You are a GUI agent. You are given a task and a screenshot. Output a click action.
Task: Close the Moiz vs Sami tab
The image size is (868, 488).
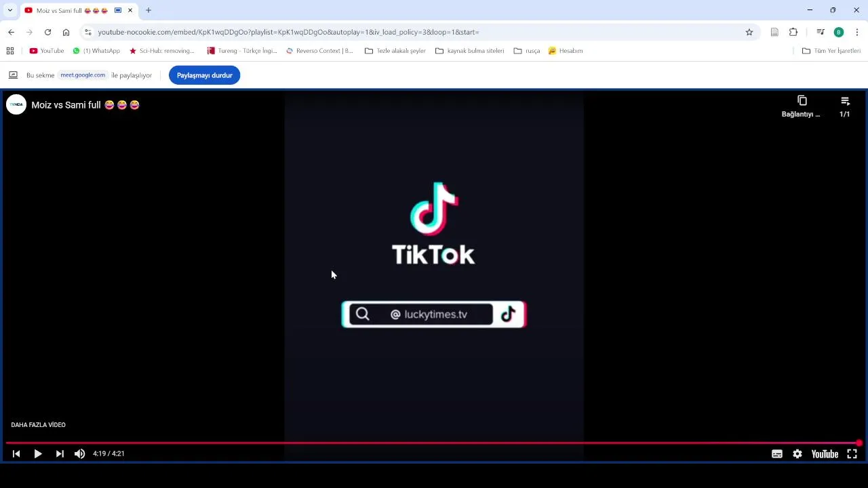(130, 10)
